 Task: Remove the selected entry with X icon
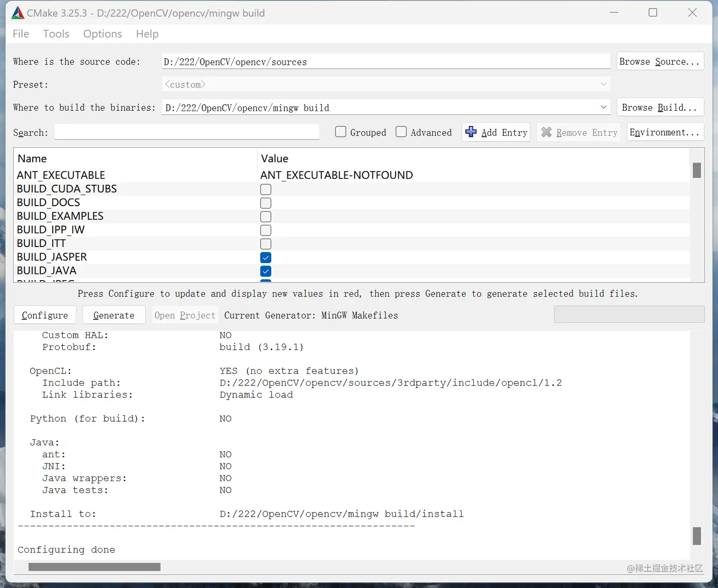(578, 132)
